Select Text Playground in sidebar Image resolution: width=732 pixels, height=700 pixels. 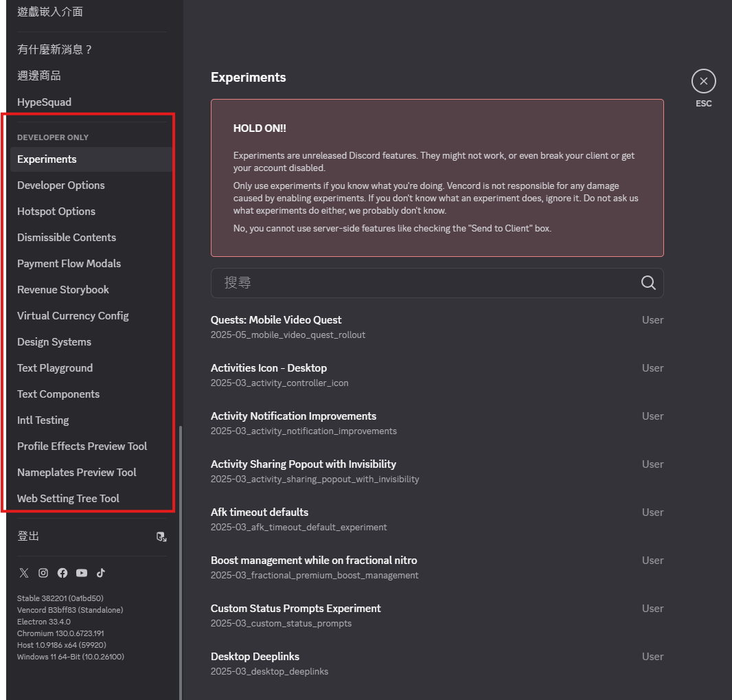(91, 368)
